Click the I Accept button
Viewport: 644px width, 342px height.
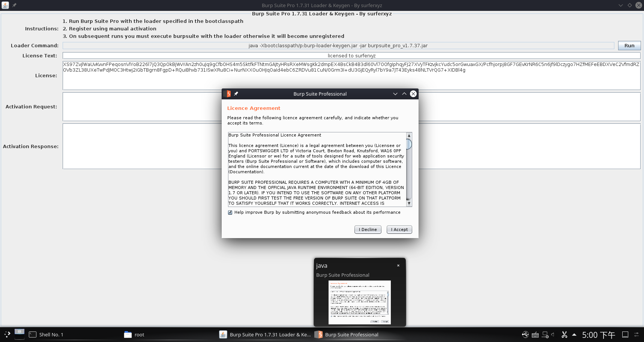[x=399, y=229]
